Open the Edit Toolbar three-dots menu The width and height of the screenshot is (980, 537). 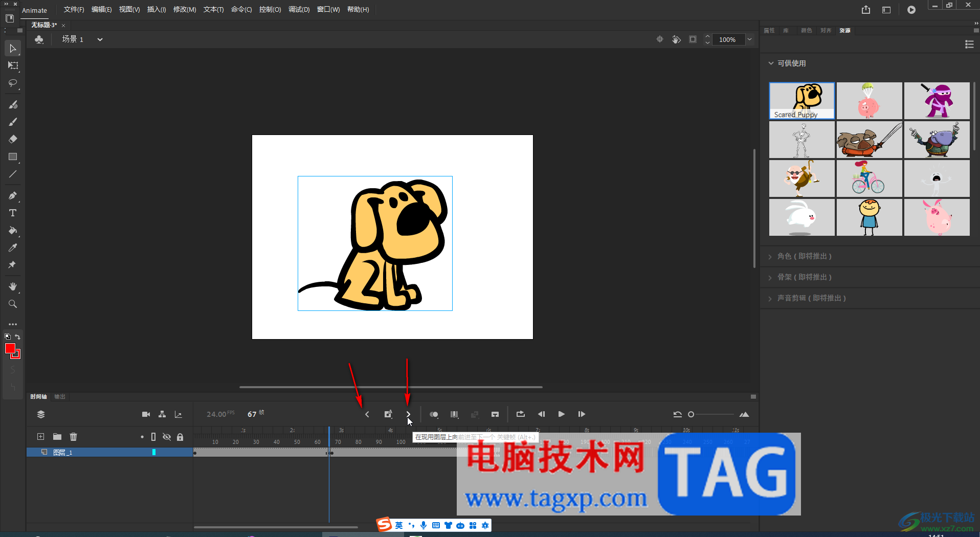(x=13, y=324)
